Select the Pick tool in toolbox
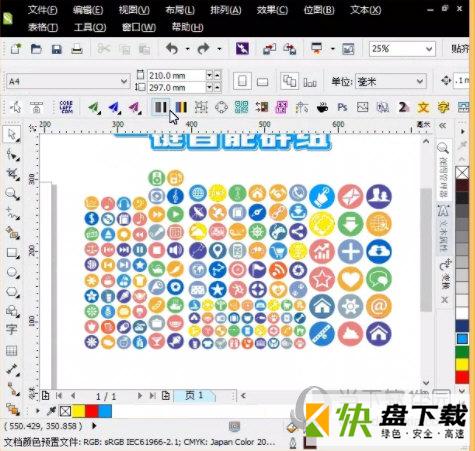 12,135
